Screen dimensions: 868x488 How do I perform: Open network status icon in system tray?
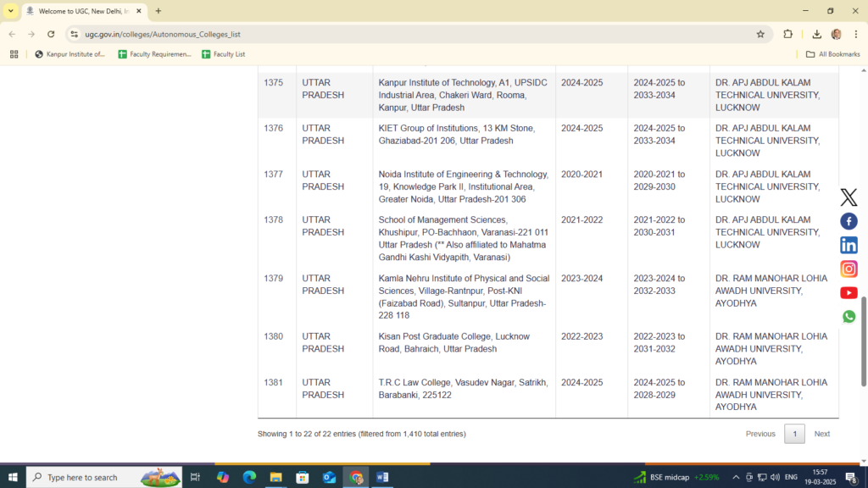[762, 477]
